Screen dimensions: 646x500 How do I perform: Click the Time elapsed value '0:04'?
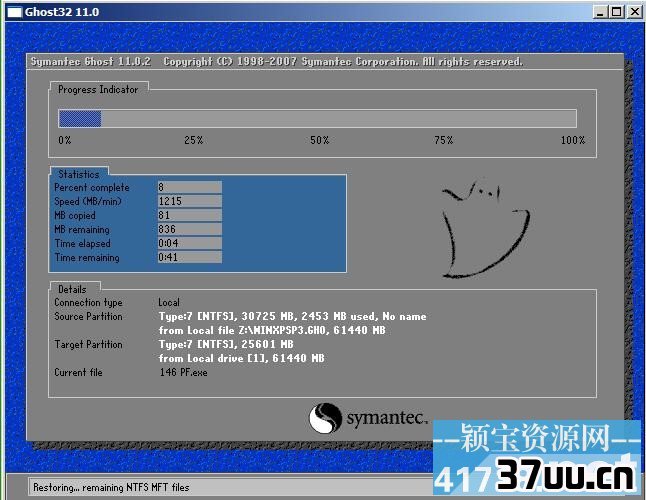[190, 243]
